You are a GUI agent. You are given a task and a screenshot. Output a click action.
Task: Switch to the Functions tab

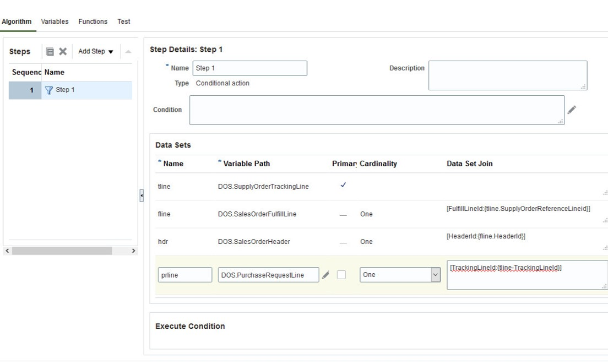[93, 21]
